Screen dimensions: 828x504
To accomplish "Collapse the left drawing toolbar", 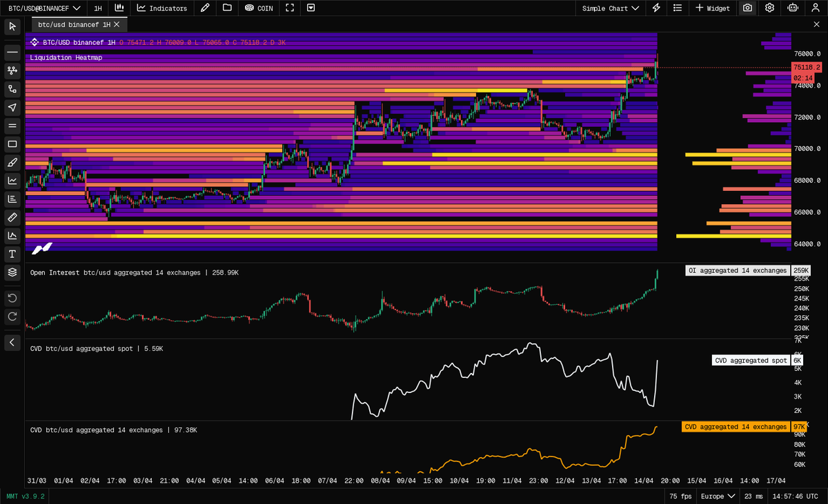I will 12,342.
